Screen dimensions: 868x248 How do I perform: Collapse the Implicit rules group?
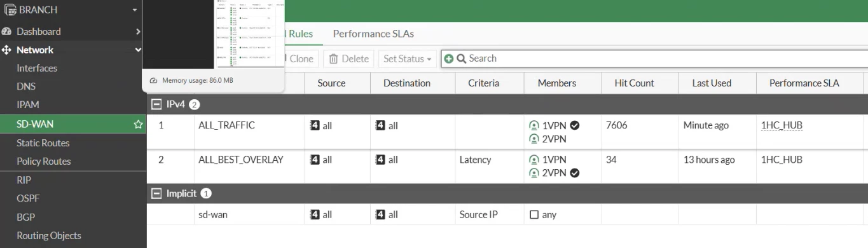coord(156,193)
